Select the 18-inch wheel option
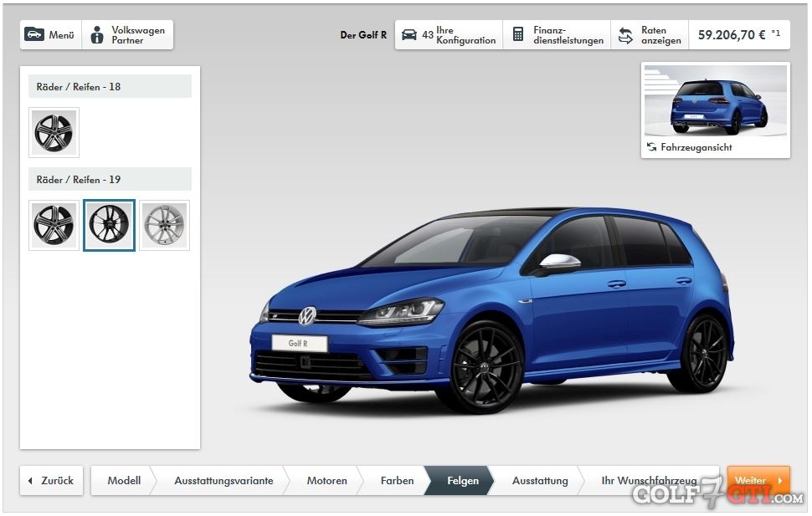 54,132
